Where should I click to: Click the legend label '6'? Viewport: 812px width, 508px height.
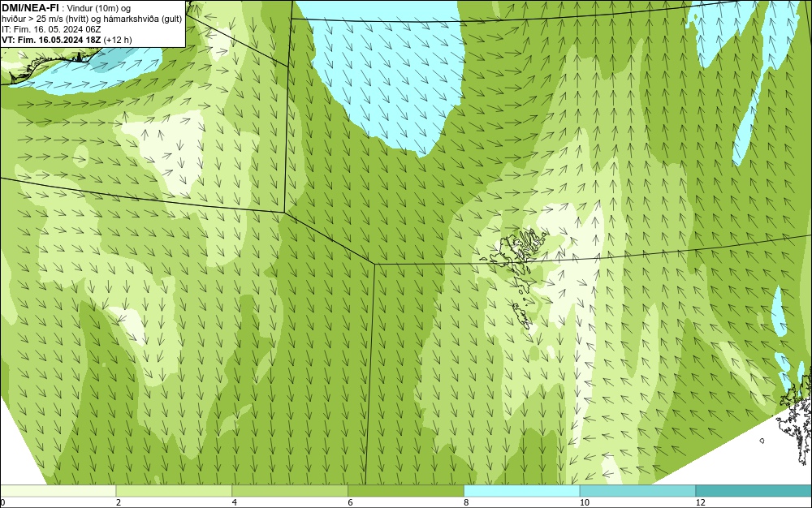[x=351, y=502]
